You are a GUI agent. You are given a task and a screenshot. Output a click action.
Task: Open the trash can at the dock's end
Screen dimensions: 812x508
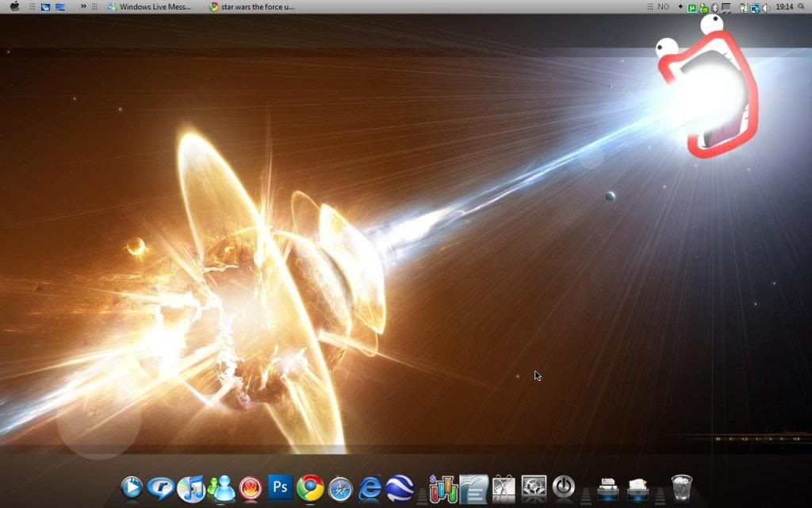681,486
